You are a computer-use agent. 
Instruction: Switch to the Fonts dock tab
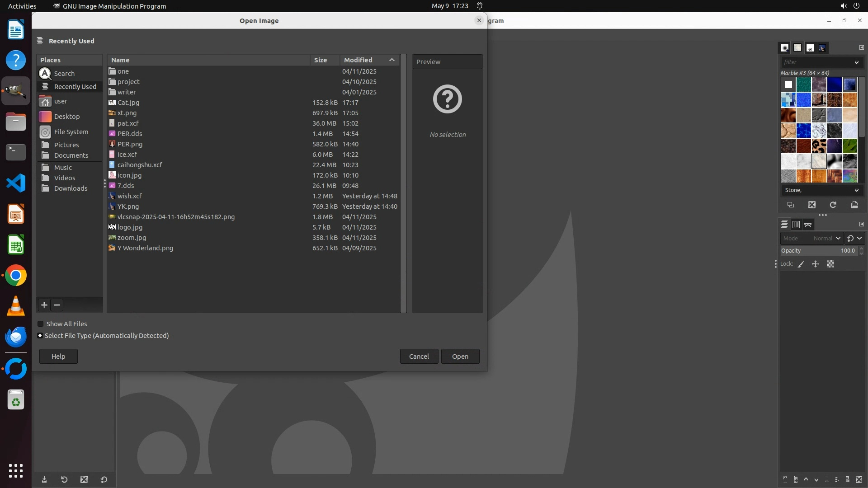click(x=810, y=47)
